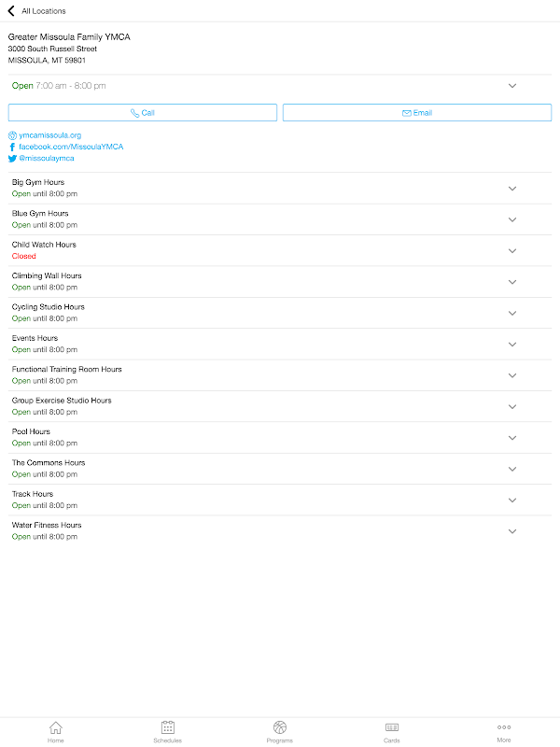Image resolution: width=560 pixels, height=747 pixels.
Task: Expand The Commons Hours chevron
Action: [512, 470]
